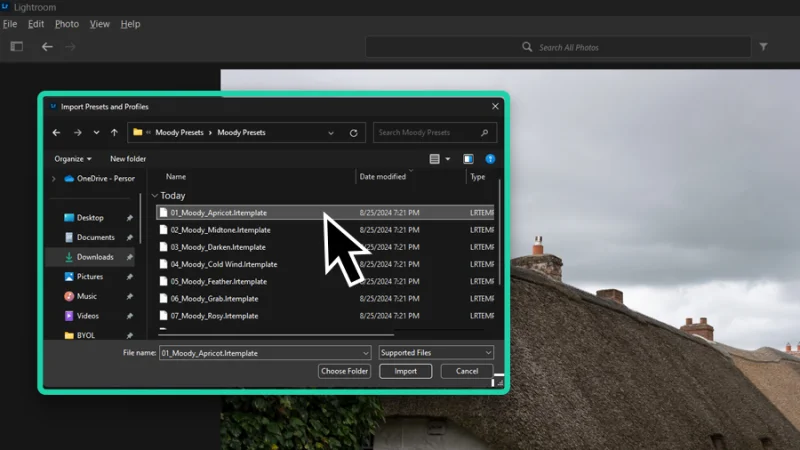Click the Downloads pin icon
This screenshot has width=800, height=450.
(130, 258)
